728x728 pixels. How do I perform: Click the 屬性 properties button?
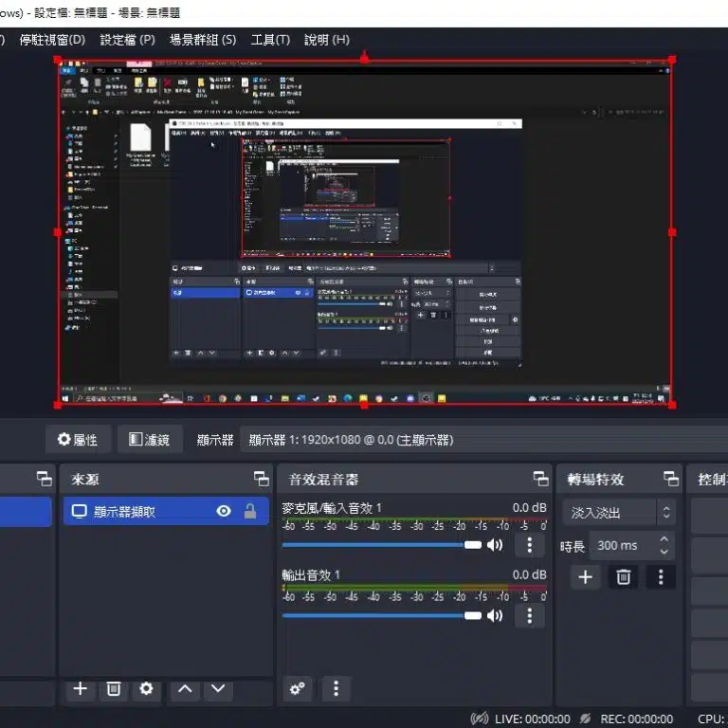point(78,440)
